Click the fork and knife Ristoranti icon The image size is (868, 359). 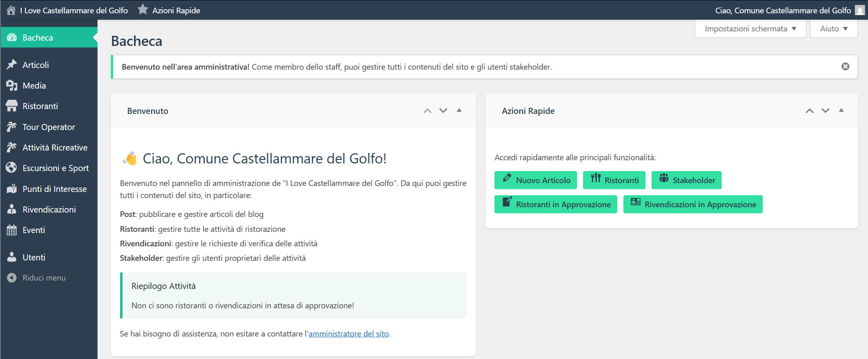pos(596,178)
